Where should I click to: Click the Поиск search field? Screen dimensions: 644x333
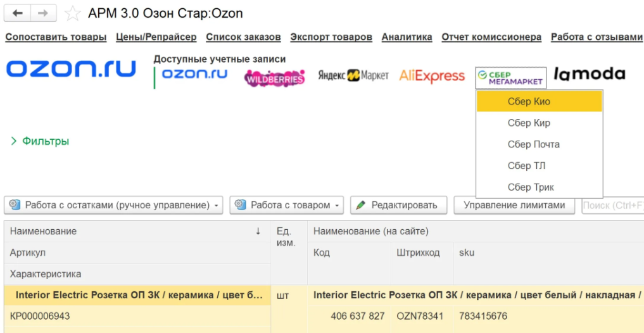(612, 205)
